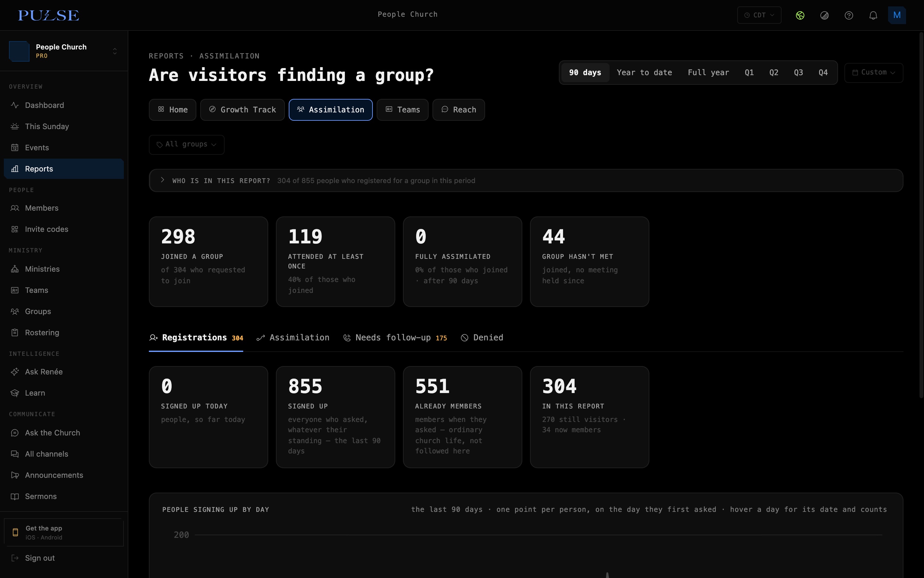This screenshot has width=924, height=578.
Task: Go to Dashboard in sidebar
Action: [x=64, y=105]
